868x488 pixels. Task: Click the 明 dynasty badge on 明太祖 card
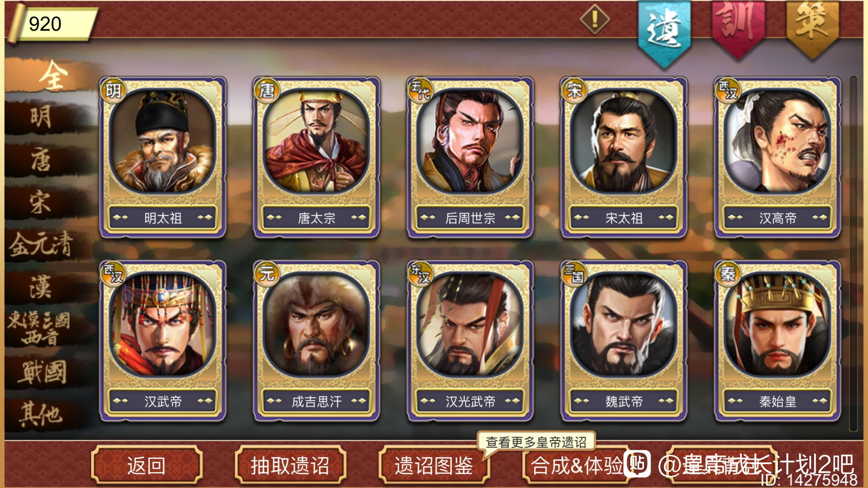[113, 91]
